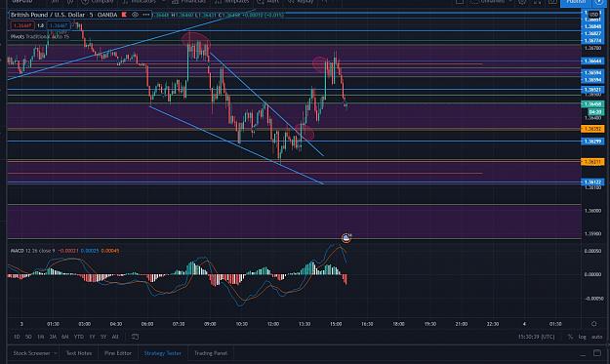The image size is (610, 364).
Task: Click the 1.36122 price label
Action: pyautogui.click(x=592, y=182)
